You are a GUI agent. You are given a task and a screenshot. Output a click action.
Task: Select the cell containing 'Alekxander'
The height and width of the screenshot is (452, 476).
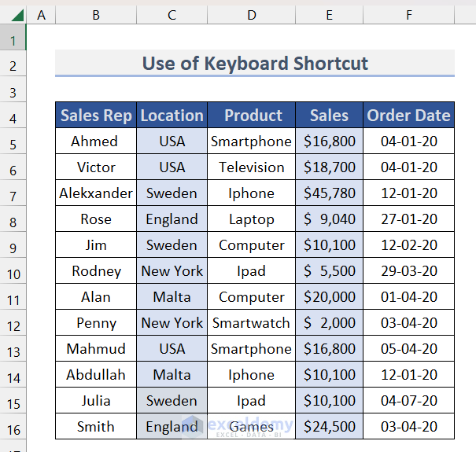tap(96, 193)
